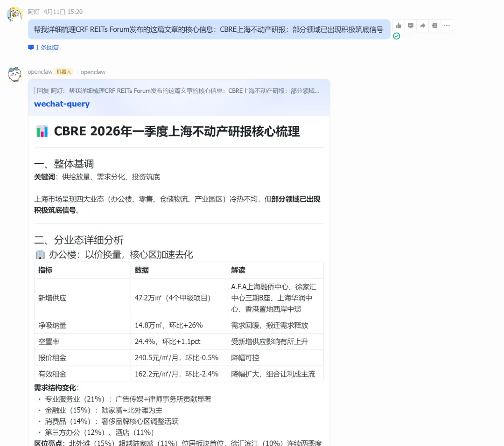Click the quoted reply 回复 阿灯 preview
Viewport: 504px width, 446px height.
tap(178, 91)
